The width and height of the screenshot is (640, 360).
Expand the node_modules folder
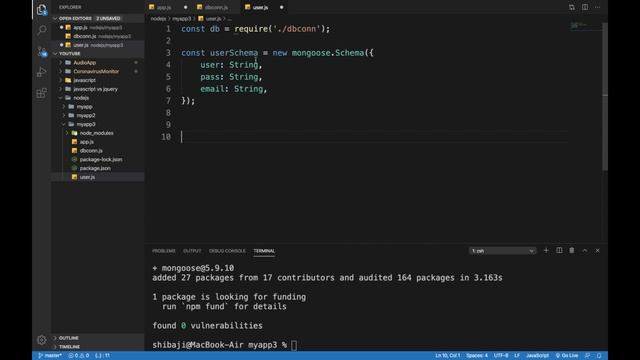[98, 133]
